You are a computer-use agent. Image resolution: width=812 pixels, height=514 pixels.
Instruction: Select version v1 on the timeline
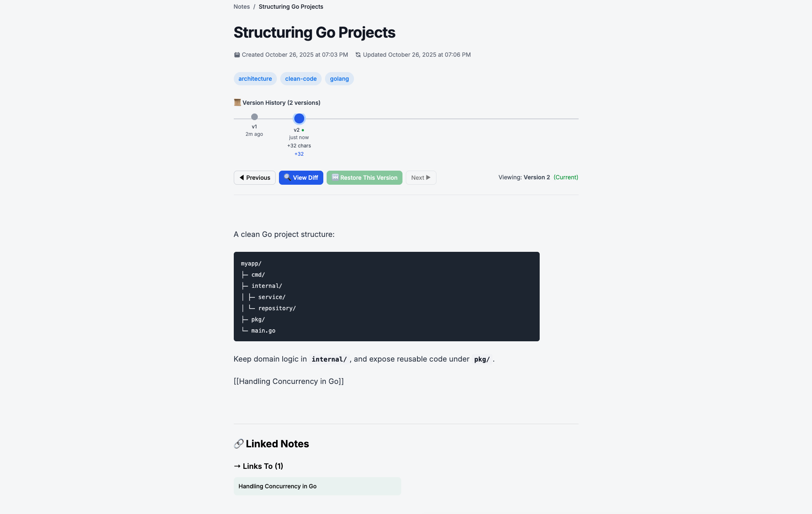(255, 117)
